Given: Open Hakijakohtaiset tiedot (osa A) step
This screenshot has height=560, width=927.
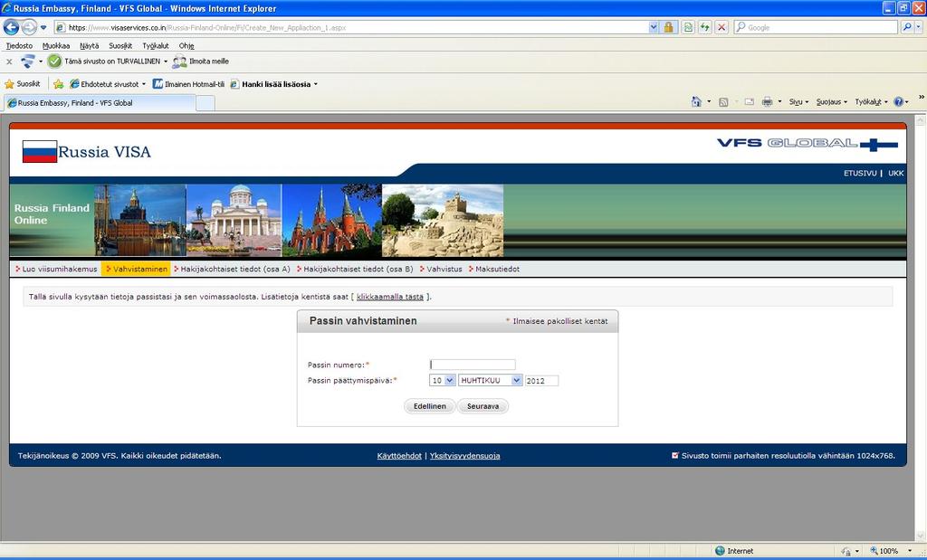Looking at the screenshot, I should coord(232,269).
